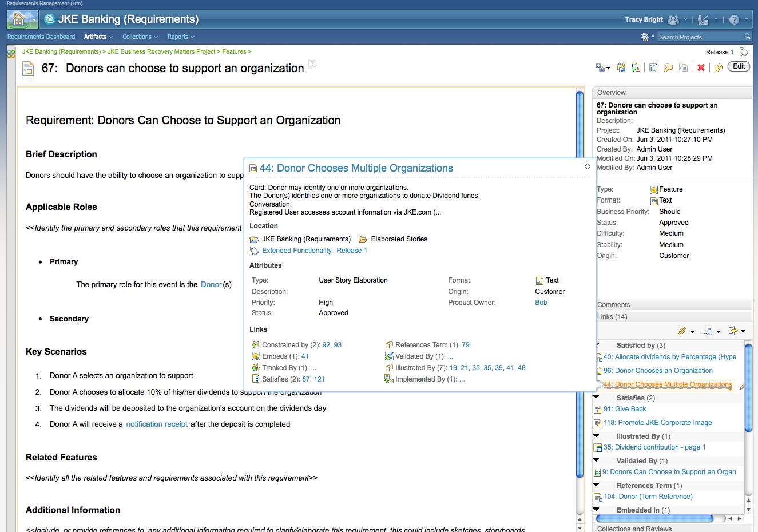Open the admin tools icon in banner
The height and width of the screenshot is (532, 758).
[x=704, y=20]
